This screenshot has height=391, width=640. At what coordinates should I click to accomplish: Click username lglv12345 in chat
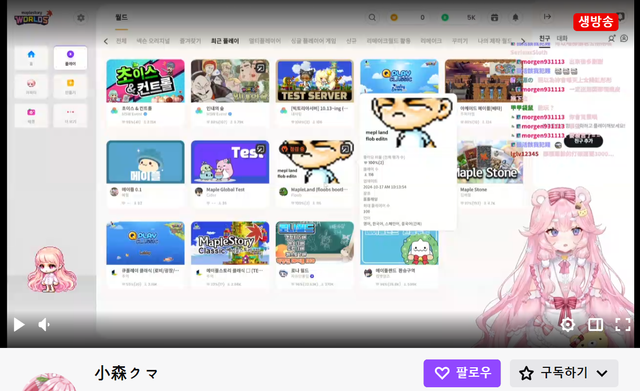point(524,154)
